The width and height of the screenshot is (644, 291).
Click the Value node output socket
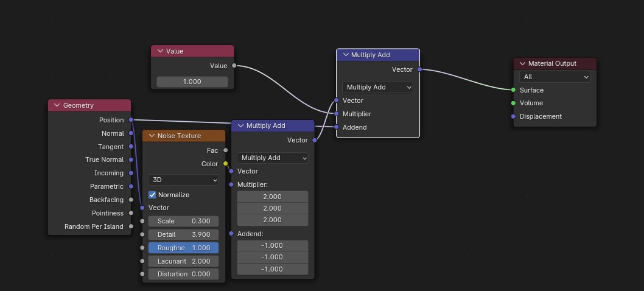click(x=234, y=66)
